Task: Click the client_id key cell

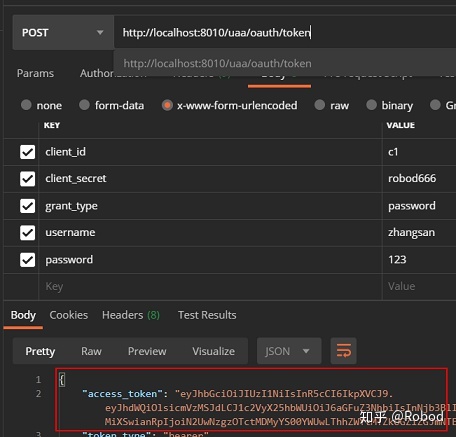Action: coord(210,152)
